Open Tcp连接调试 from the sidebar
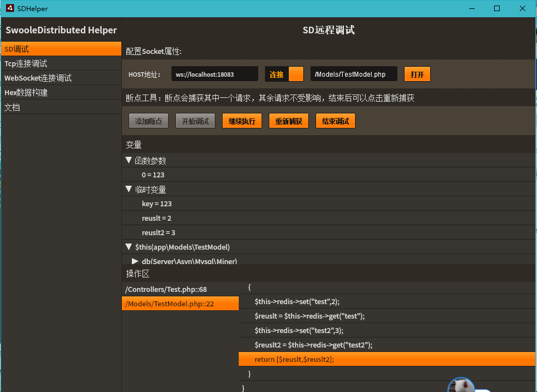 tap(61, 64)
